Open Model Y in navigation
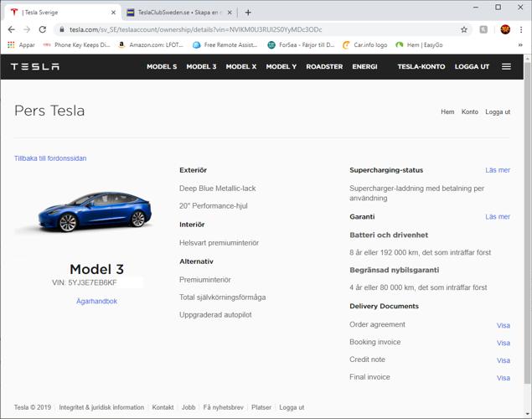The image size is (532, 419). (x=281, y=66)
